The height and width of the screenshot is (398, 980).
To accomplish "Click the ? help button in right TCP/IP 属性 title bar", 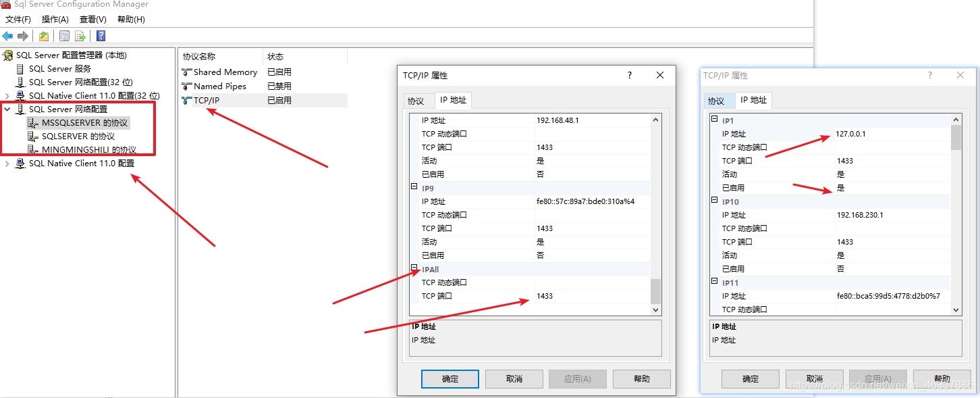I will coord(930,75).
